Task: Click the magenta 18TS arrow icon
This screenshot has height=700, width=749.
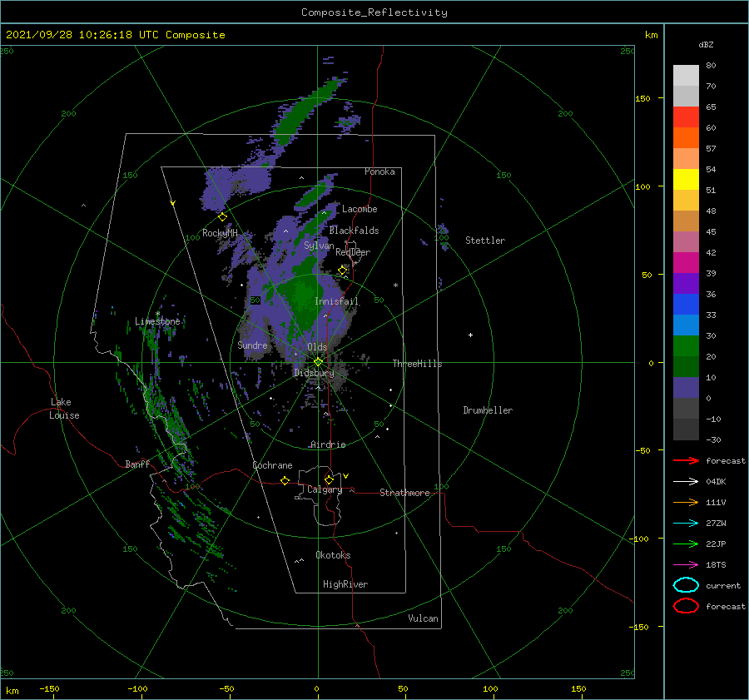Action: tap(686, 565)
